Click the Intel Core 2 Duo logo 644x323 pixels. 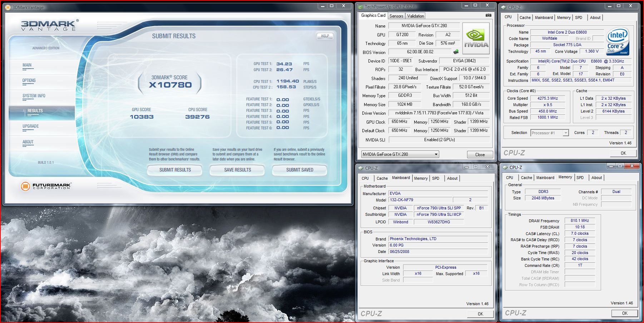618,41
